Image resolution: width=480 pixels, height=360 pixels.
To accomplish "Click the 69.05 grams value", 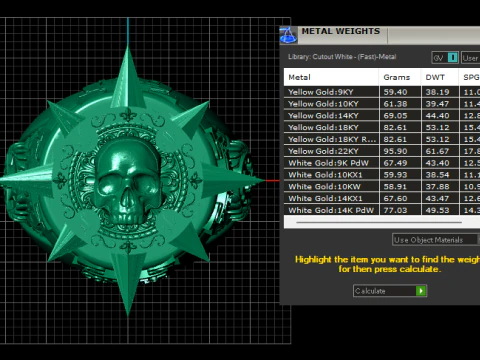I will (395, 116).
